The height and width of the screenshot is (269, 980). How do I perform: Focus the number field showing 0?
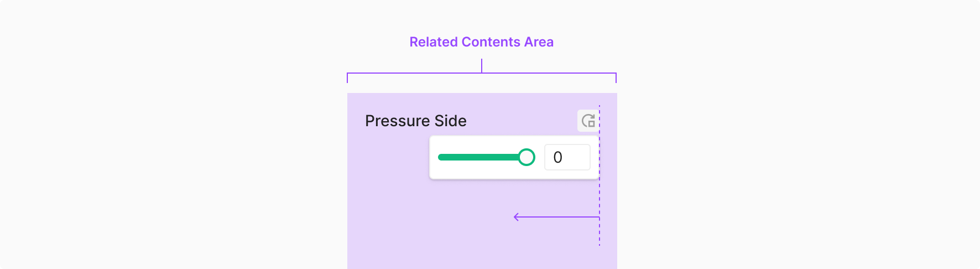pyautogui.click(x=567, y=157)
